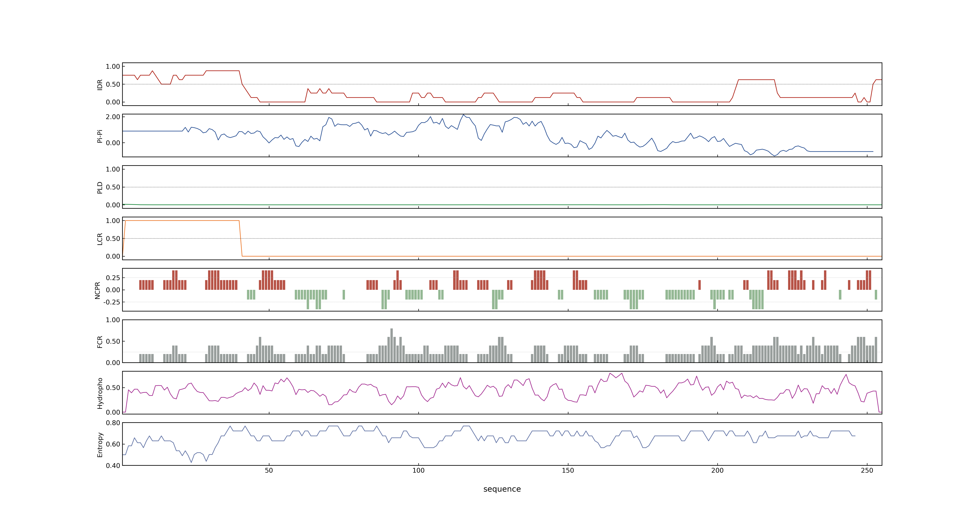
Task: Click x-axis tick label 150
Action: [568, 470]
